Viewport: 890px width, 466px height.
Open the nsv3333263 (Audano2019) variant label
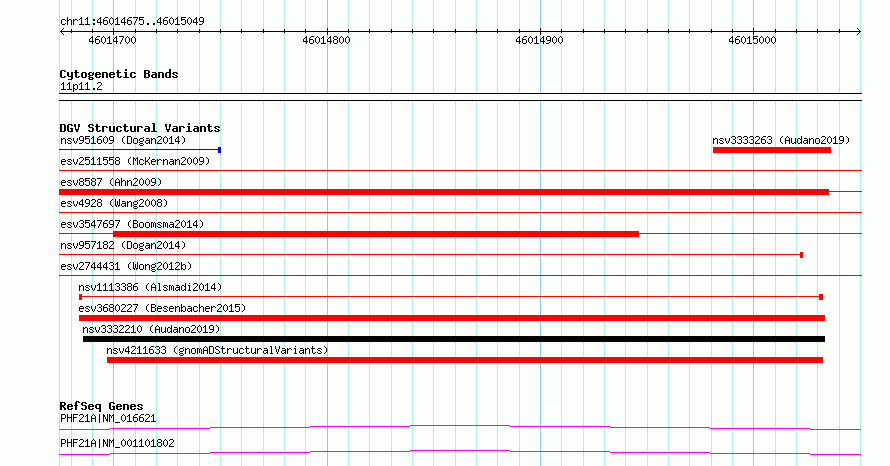click(781, 140)
